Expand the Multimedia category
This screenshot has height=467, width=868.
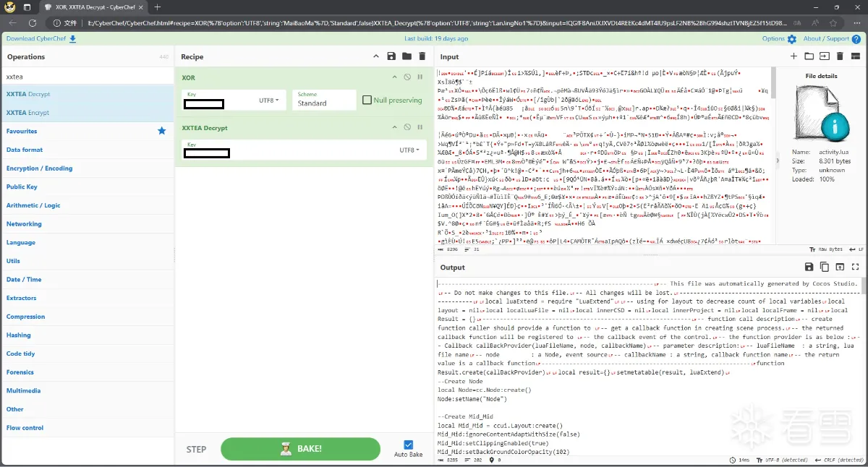pos(87,390)
